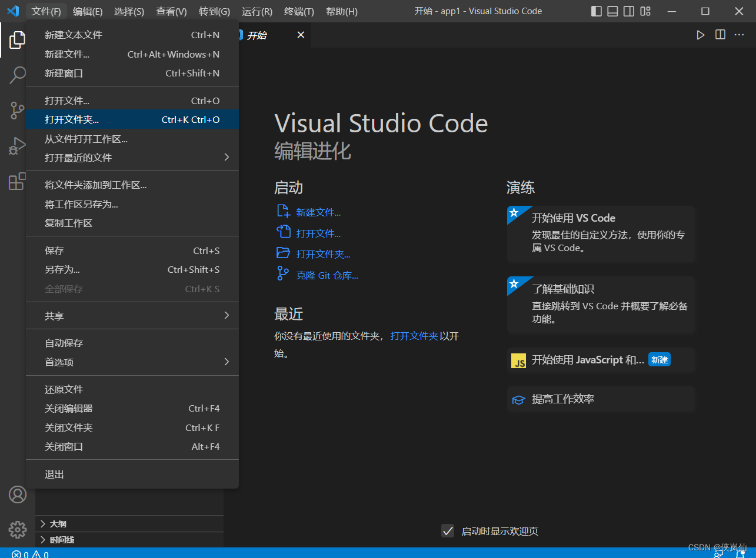Click the open file icon under 启动
The width and height of the screenshot is (756, 558).
tap(284, 232)
